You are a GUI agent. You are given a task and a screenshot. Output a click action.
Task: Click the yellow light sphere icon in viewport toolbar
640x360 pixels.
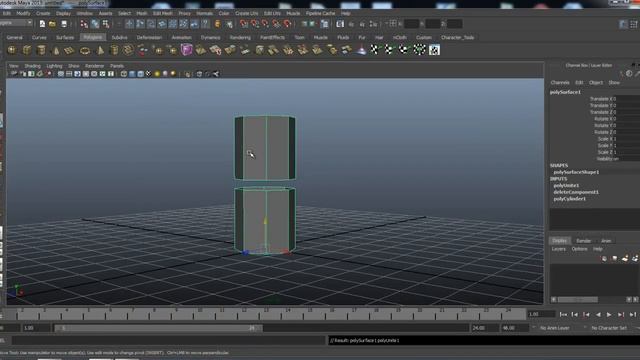pos(157,74)
